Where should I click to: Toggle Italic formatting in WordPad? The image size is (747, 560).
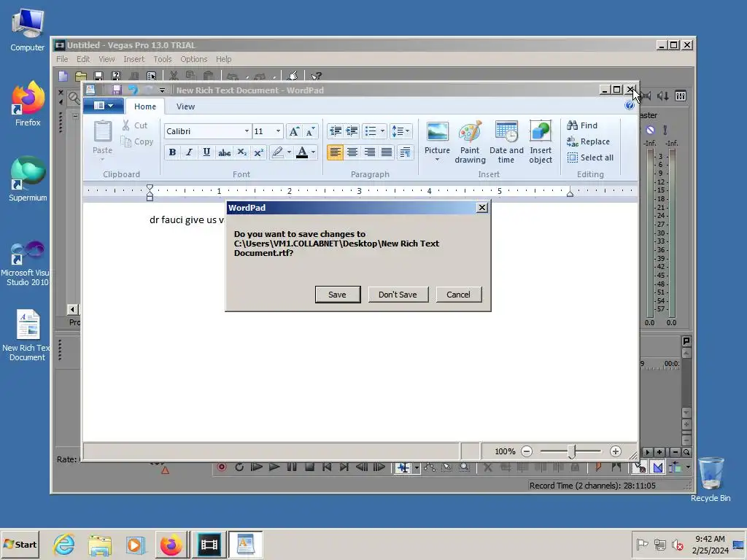click(x=189, y=152)
